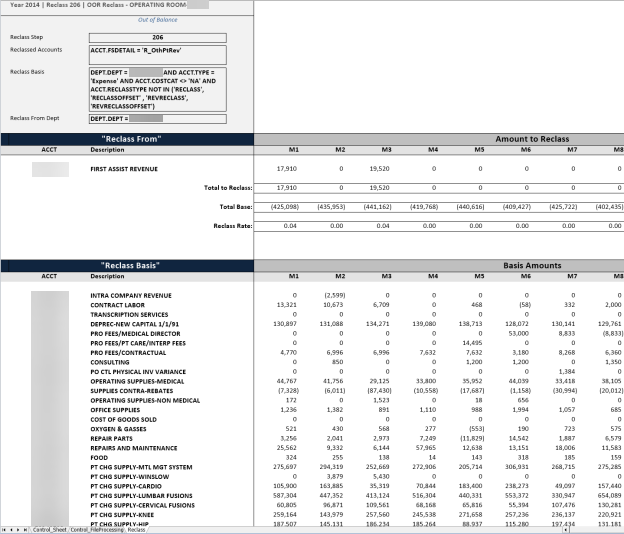Select Contract Labor M1 value 13,321
Image resolution: width=624 pixels, height=534 pixels.
pyautogui.click(x=287, y=305)
